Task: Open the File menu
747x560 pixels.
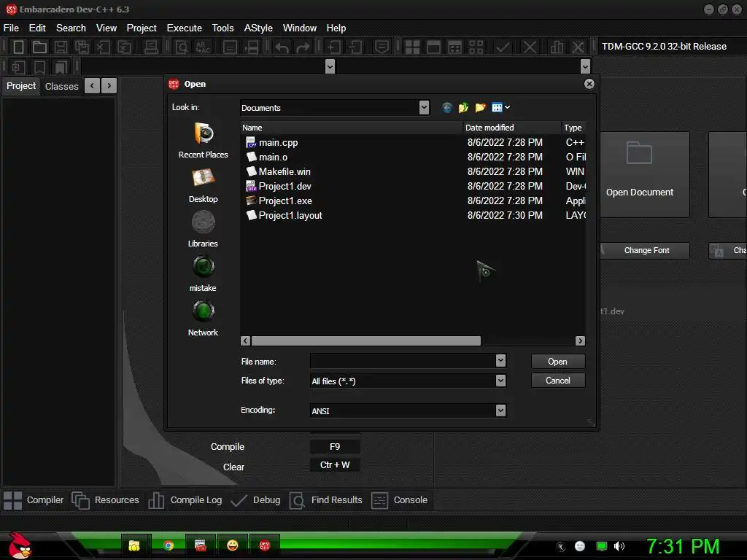Action: [x=11, y=28]
